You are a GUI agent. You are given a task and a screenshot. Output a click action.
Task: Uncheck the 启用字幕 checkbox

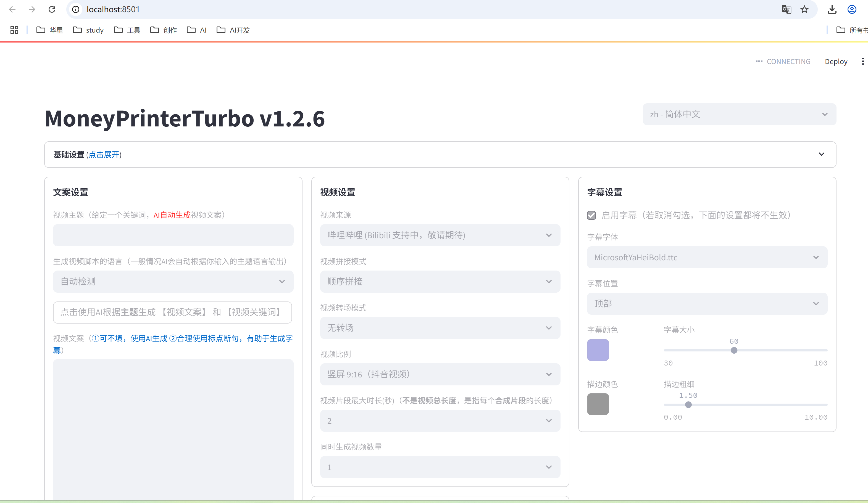[x=591, y=215]
